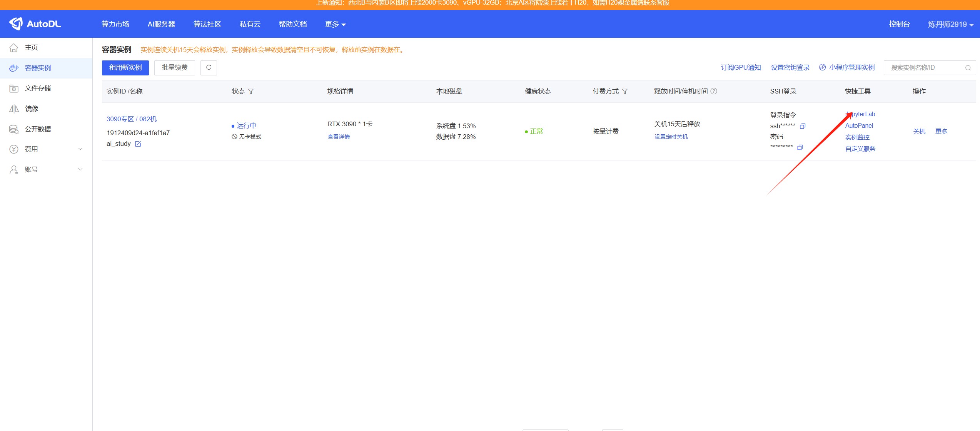Focus the 搜索实例名称/ID search field
The image size is (980, 431).
point(930,68)
